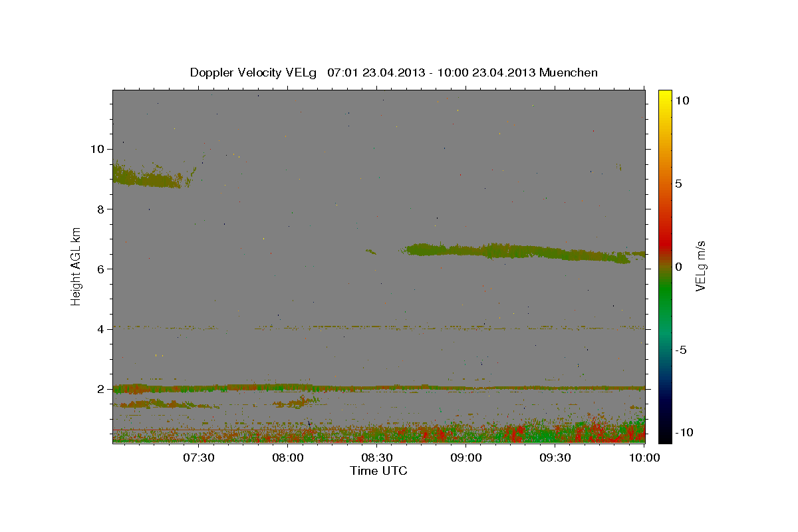Viewport: 798px width, 532px height.
Task: Click the colorbar label -5
Action: pos(681,350)
